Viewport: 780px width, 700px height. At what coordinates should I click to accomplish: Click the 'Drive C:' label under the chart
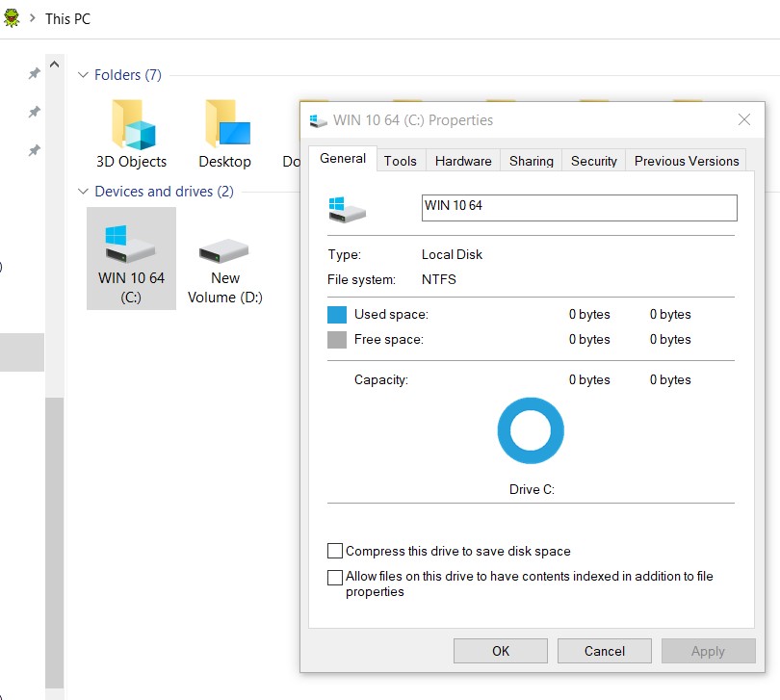[532, 489]
